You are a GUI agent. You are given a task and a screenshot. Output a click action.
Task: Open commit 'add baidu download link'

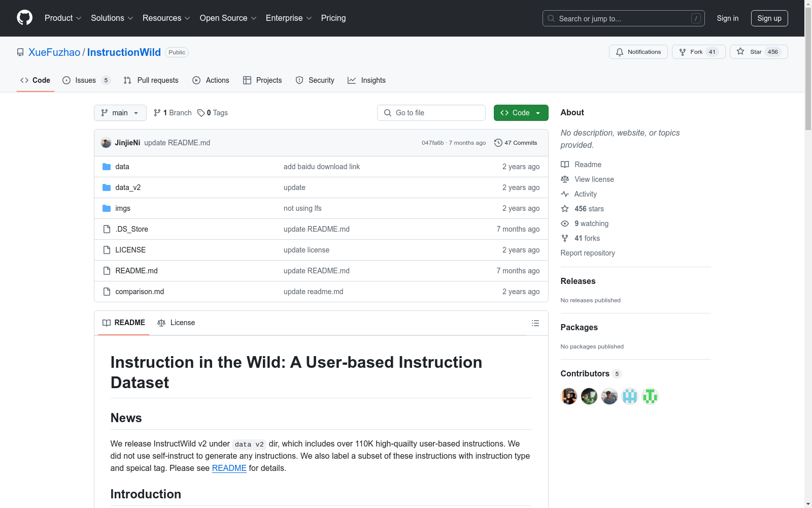coord(322,167)
